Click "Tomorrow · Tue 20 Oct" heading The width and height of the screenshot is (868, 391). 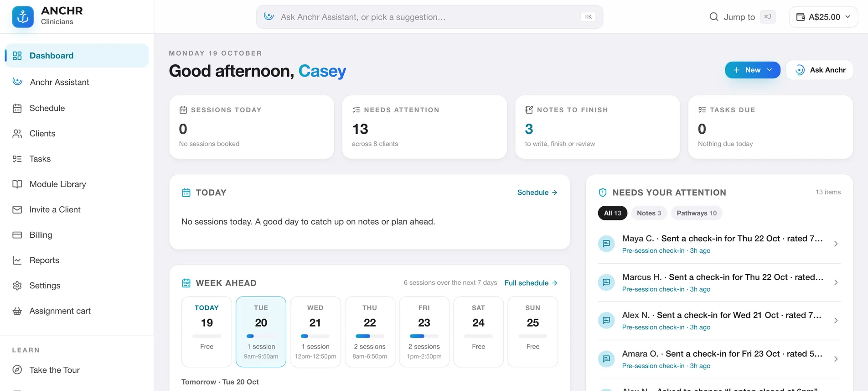(220, 382)
